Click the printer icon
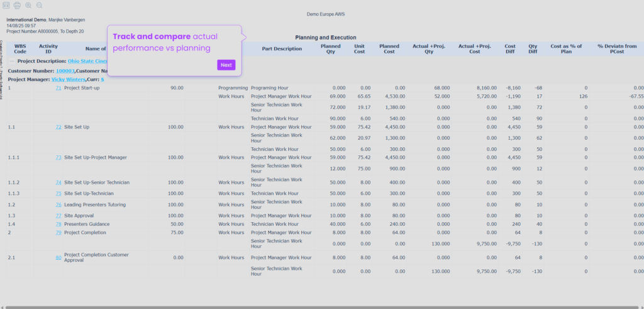Viewport: 644px width, 309px height. point(17,5)
